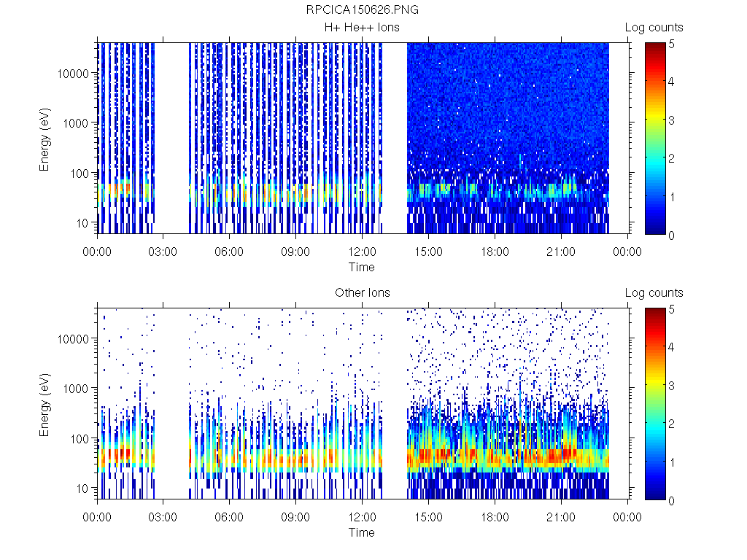Screen dimensions: 747x560
Task: Pick "18:00" tick under Other Ions plot
Action: point(495,517)
